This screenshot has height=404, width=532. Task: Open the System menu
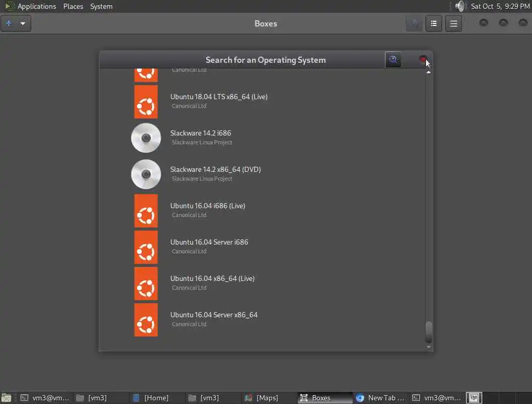pos(101,6)
